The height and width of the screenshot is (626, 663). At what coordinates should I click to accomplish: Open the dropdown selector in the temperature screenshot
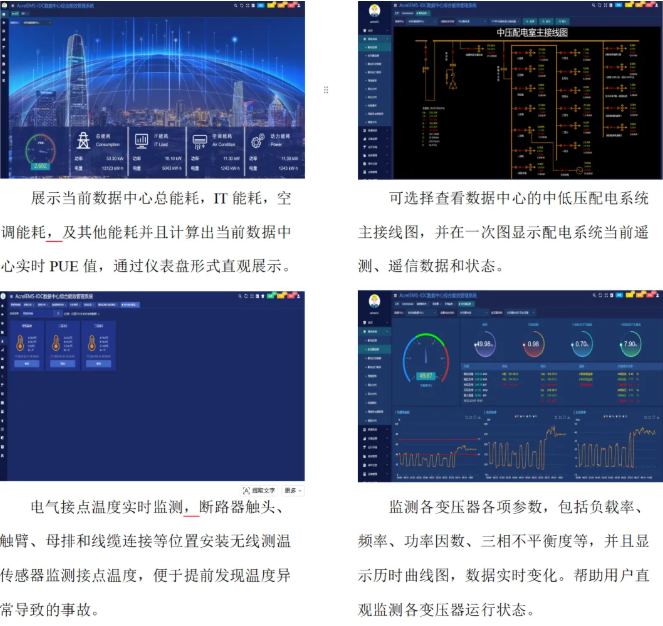point(41,313)
